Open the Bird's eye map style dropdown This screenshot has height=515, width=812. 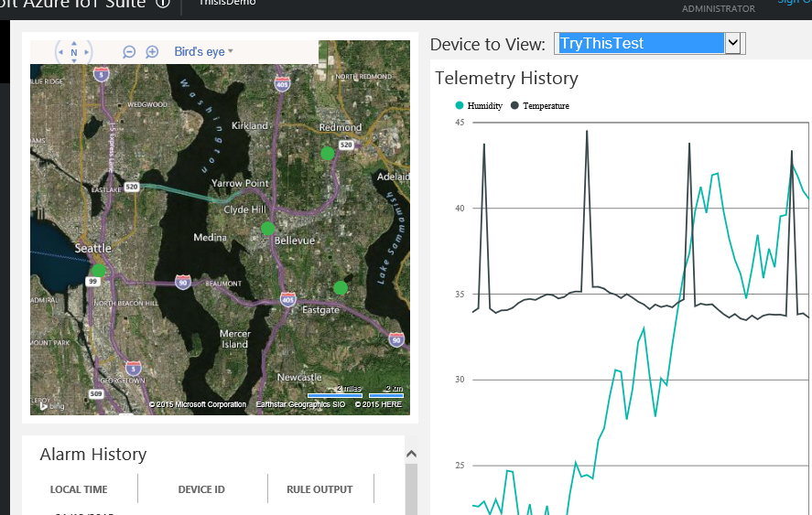pyautogui.click(x=203, y=52)
